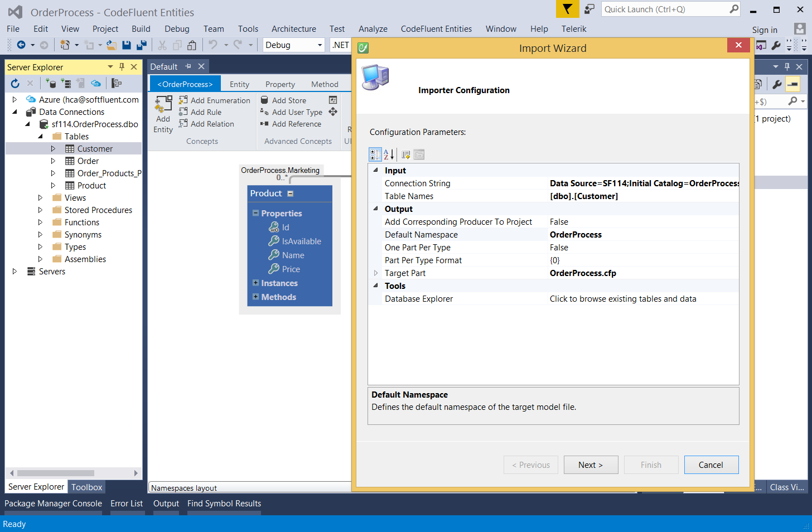Open the CodeFluent Entities menu
812x532 pixels.
click(x=436, y=29)
